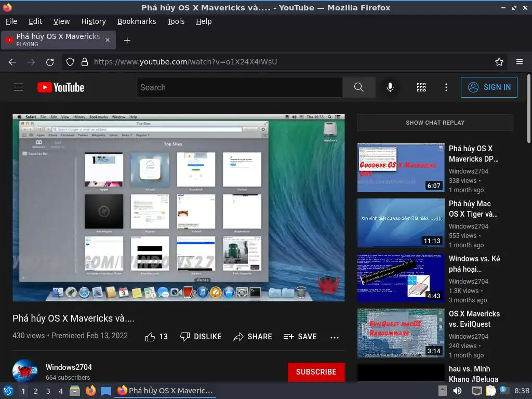Show the desktop from the taskbar
This screenshot has height=399, width=532.
coord(106,391)
